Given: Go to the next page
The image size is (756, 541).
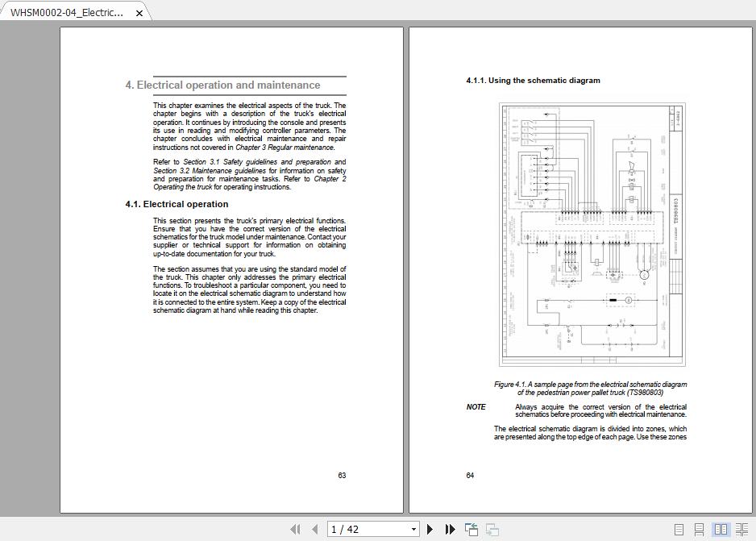Looking at the screenshot, I should (x=430, y=530).
